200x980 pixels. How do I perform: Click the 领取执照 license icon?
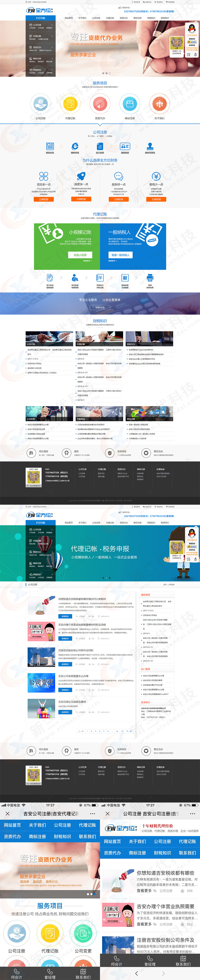(x=125, y=146)
